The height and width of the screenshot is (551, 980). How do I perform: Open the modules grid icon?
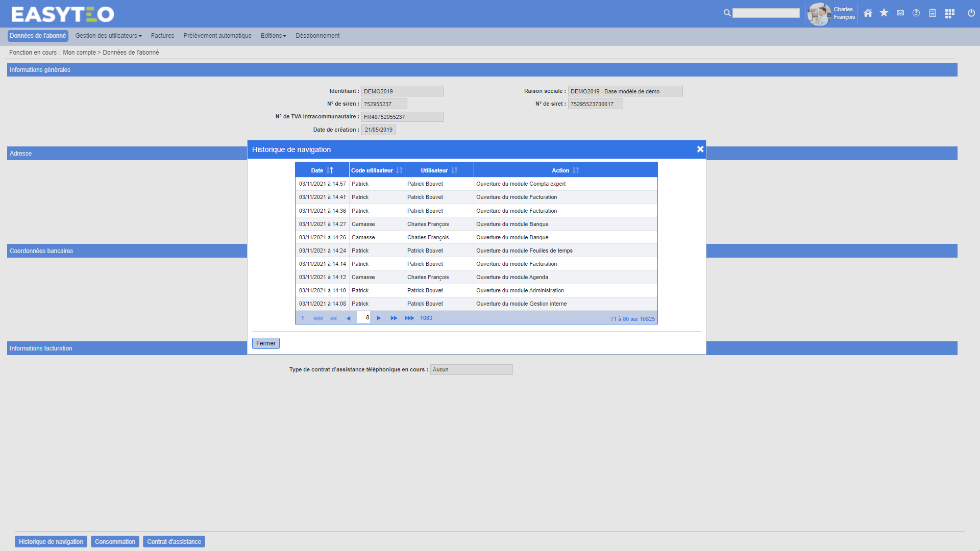pos(949,14)
